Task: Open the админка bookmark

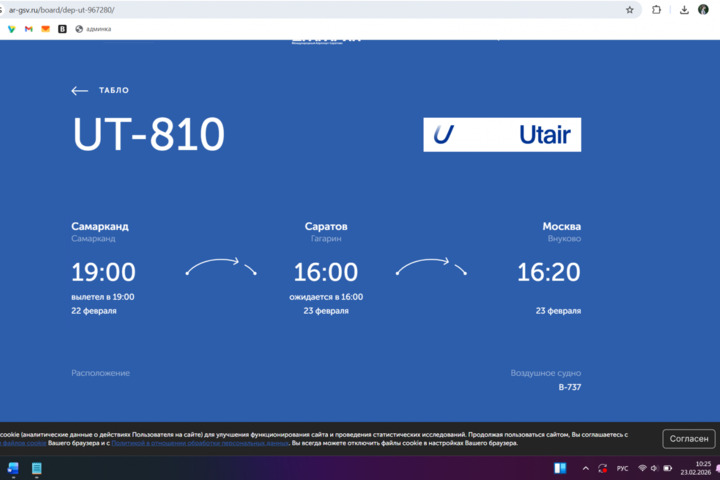Action: point(93,29)
